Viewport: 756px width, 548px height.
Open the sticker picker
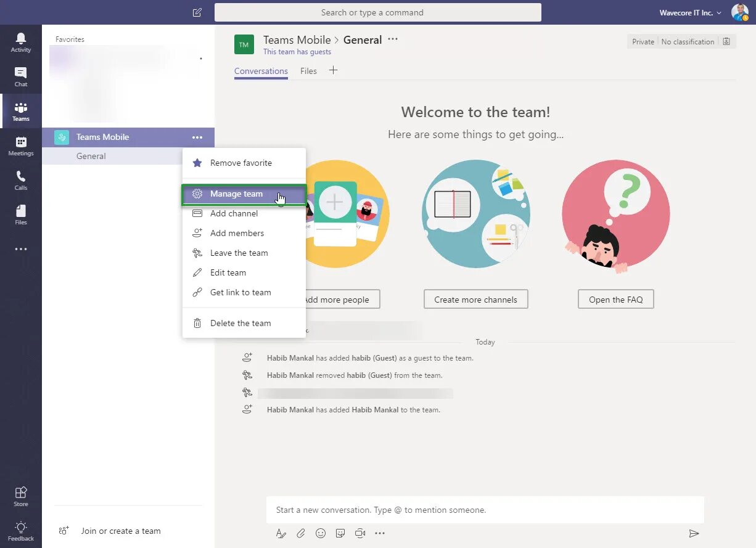tap(340, 533)
